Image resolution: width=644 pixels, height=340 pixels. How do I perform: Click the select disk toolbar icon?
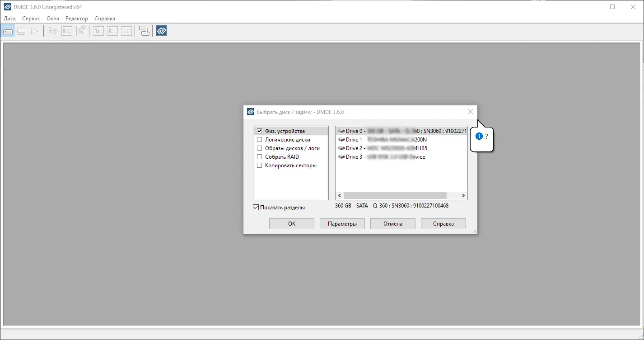[x=8, y=31]
